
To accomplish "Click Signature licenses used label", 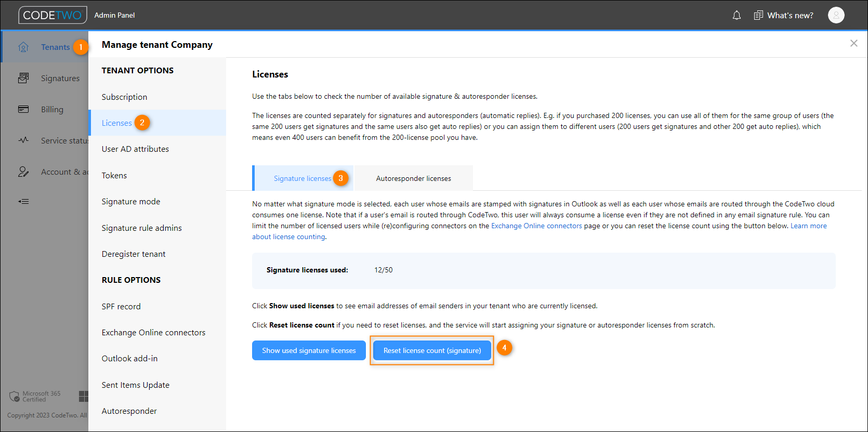I will point(307,270).
